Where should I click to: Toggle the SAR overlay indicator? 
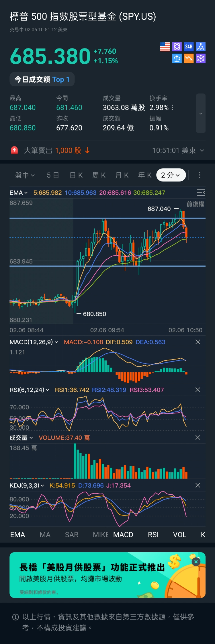point(72,535)
